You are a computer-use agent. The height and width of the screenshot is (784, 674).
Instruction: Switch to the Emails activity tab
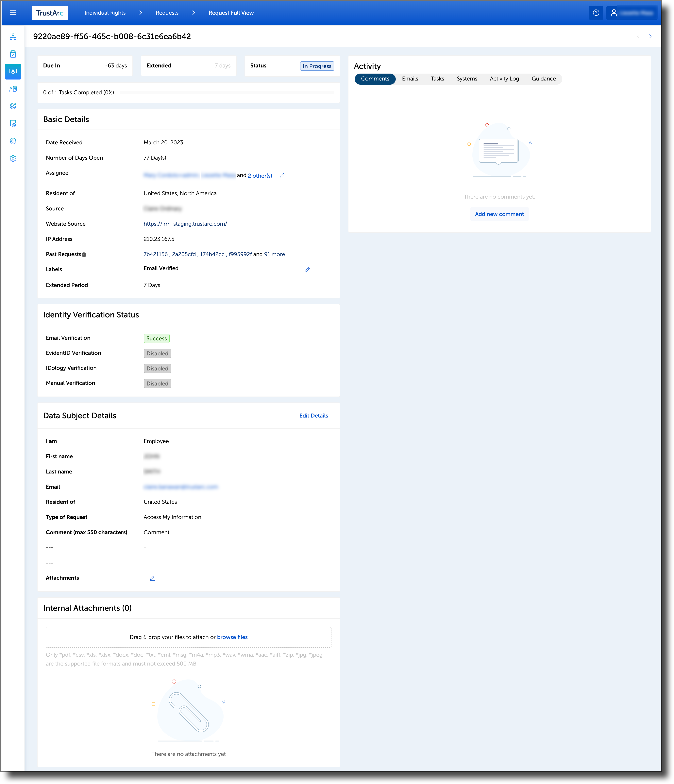(x=410, y=79)
